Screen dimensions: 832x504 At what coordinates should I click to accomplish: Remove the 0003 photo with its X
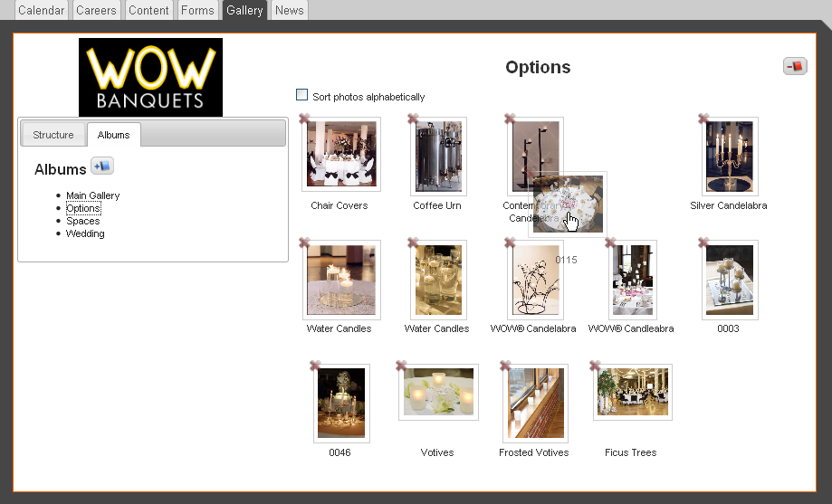coord(703,242)
